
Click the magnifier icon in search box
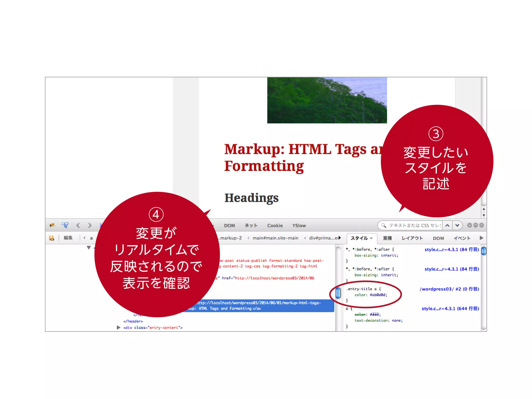click(x=383, y=225)
